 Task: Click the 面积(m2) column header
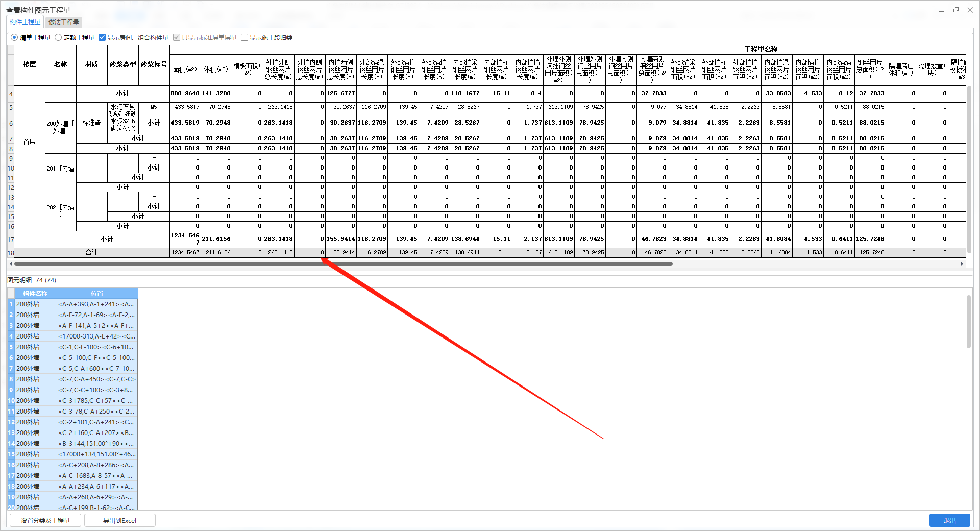pos(185,69)
